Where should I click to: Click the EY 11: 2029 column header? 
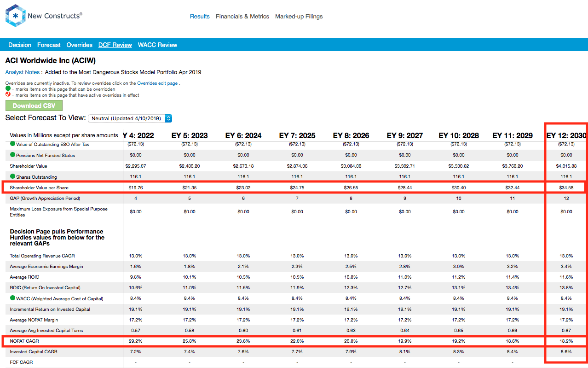pos(513,135)
